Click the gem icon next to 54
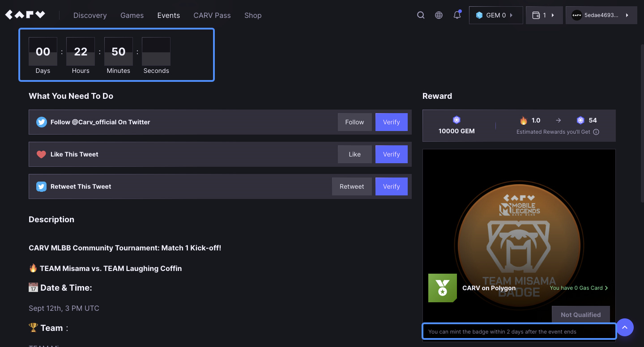Viewport: 644px width, 347px height. tap(580, 120)
